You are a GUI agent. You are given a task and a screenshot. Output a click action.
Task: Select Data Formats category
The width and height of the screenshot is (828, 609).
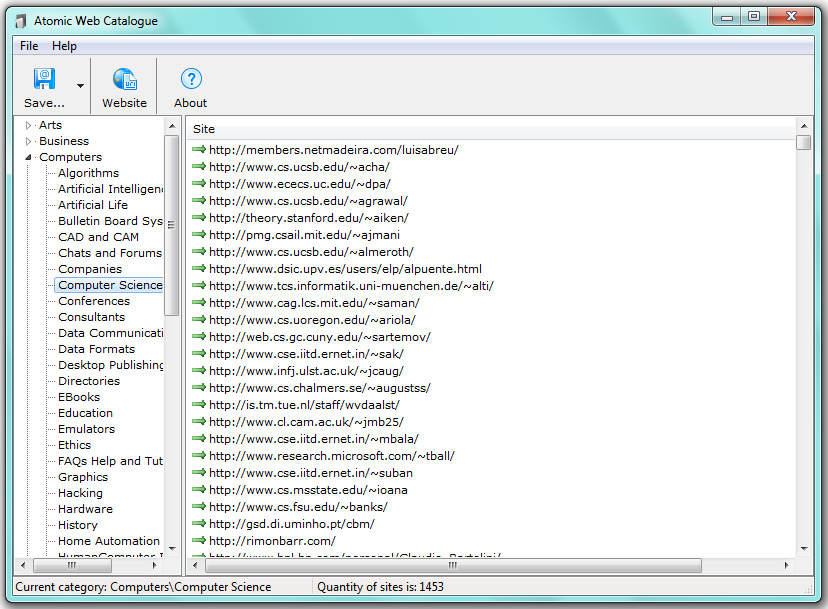[x=97, y=349]
